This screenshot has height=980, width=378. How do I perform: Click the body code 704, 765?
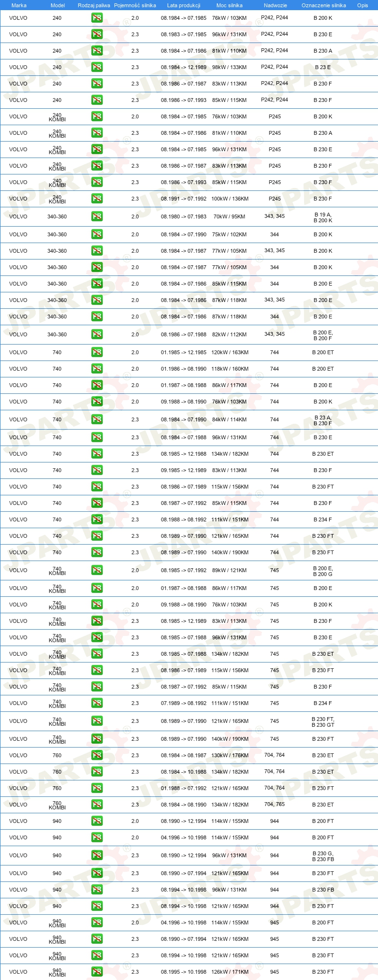coord(275,804)
